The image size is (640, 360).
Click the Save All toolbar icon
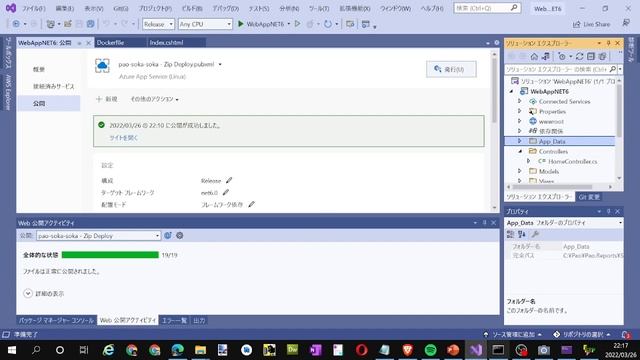click(x=90, y=24)
